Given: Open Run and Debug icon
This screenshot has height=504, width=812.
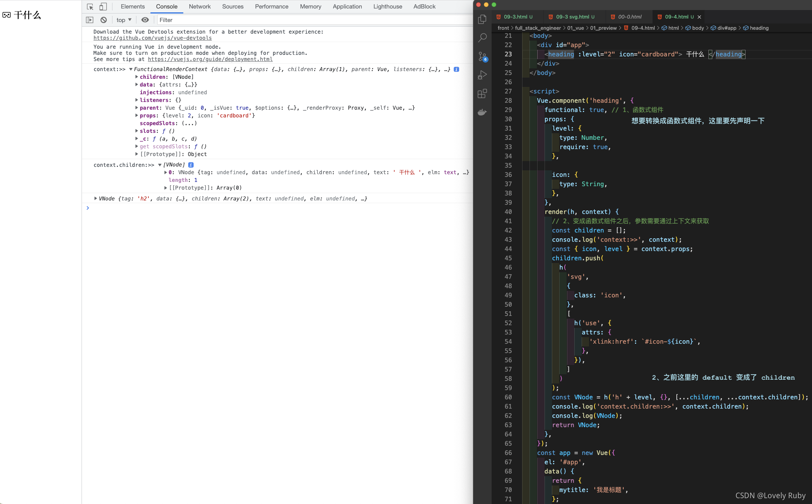Looking at the screenshot, I should tap(482, 75).
